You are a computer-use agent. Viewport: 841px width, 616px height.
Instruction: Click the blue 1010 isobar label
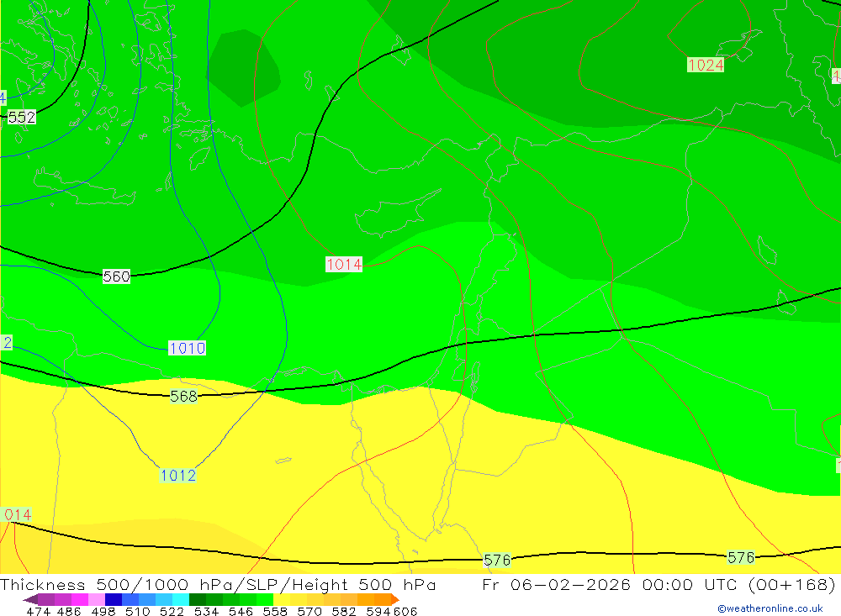point(187,349)
